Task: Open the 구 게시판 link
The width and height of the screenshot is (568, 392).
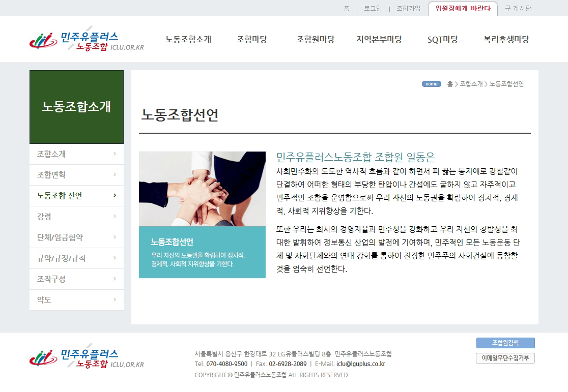Action: pos(518,8)
